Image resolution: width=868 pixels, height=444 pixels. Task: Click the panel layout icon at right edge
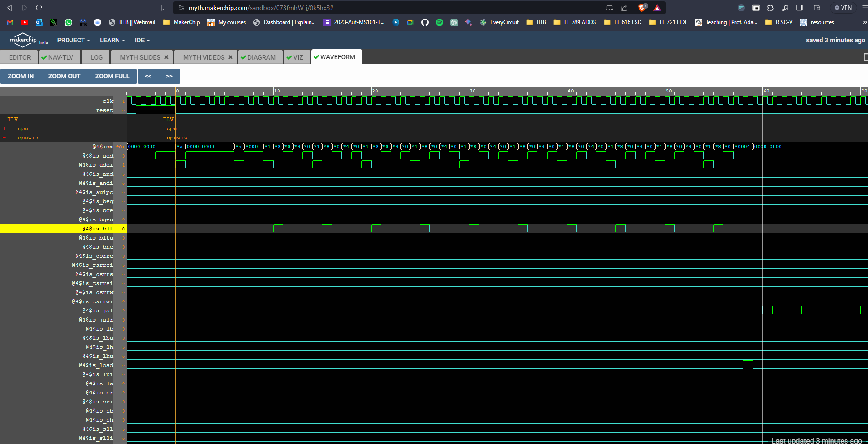[x=865, y=57]
